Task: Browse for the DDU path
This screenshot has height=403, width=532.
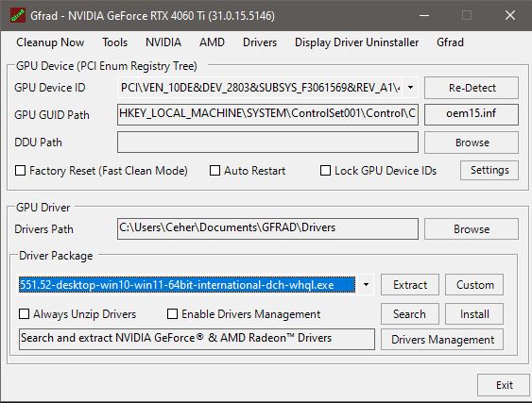Action: coord(472,143)
